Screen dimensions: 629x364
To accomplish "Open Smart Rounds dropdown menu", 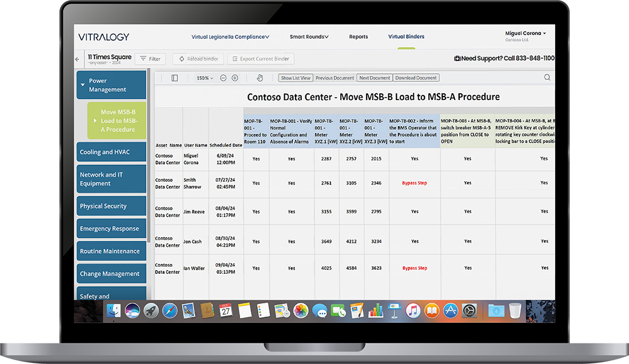I will (x=309, y=37).
